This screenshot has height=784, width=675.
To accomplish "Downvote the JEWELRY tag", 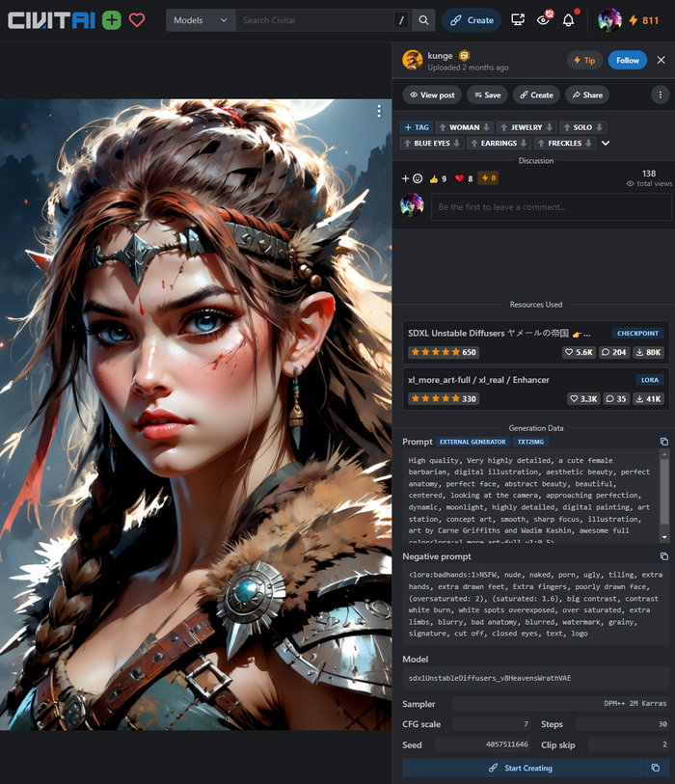I will 550,127.
